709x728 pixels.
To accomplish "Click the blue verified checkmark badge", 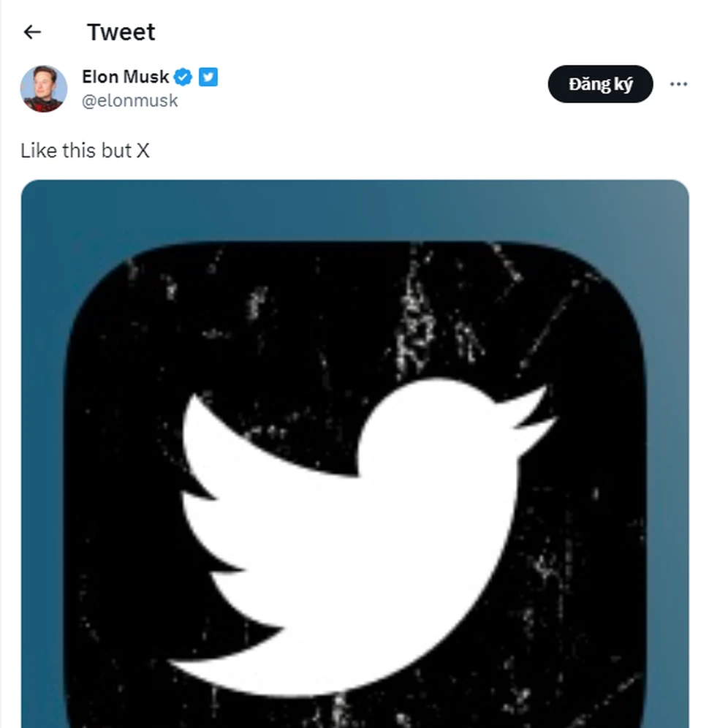I will (183, 76).
